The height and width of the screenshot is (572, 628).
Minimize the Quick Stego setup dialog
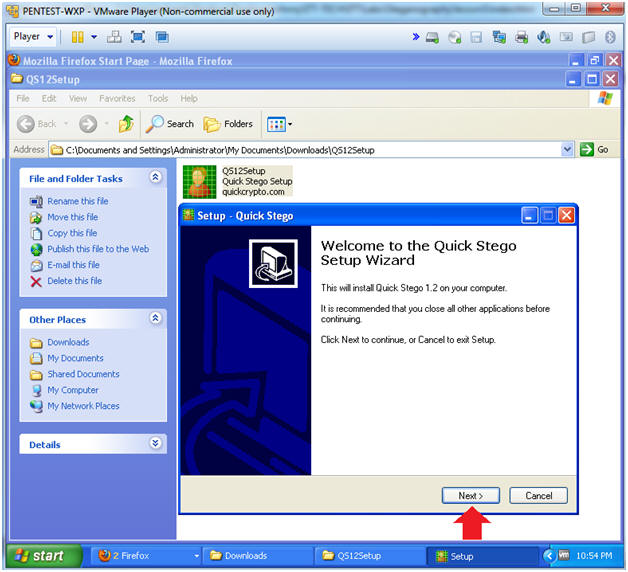point(529,216)
